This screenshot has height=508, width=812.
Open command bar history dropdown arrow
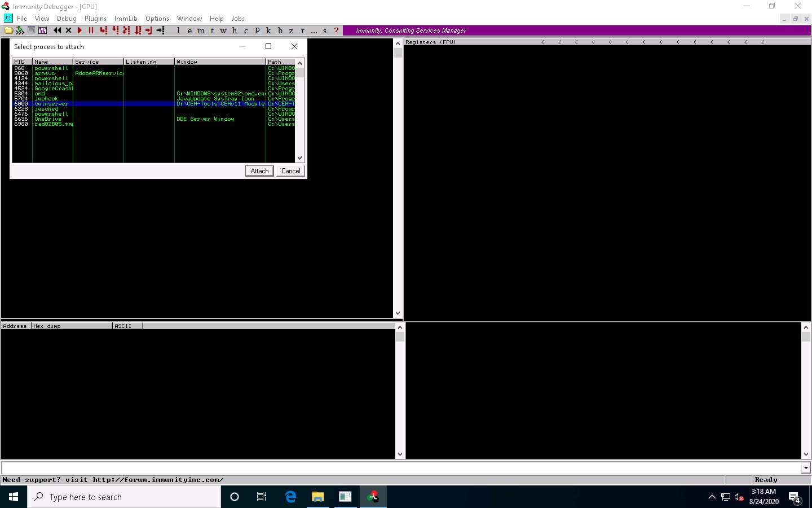click(806, 468)
